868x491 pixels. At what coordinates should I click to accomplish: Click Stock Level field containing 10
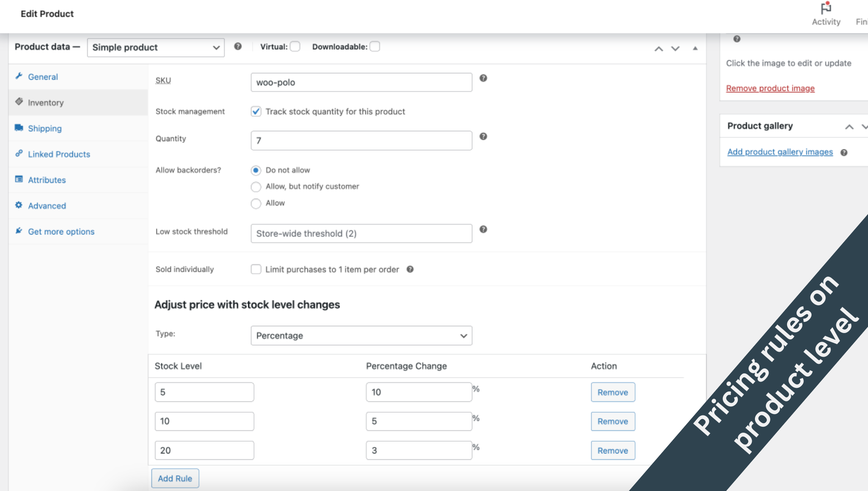coord(204,421)
